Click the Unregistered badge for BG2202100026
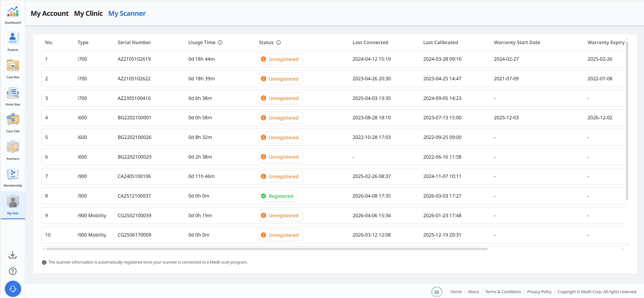This screenshot has width=644, height=298. (281, 137)
